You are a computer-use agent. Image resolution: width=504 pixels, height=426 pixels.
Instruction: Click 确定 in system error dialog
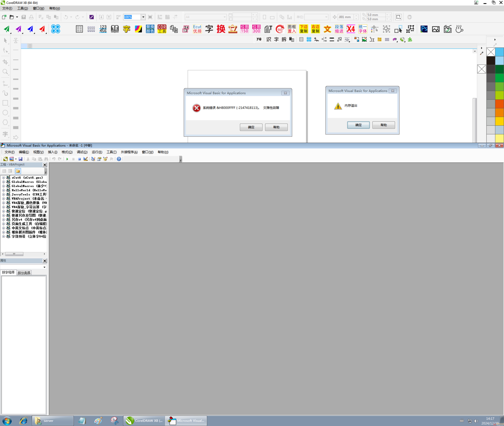click(251, 127)
